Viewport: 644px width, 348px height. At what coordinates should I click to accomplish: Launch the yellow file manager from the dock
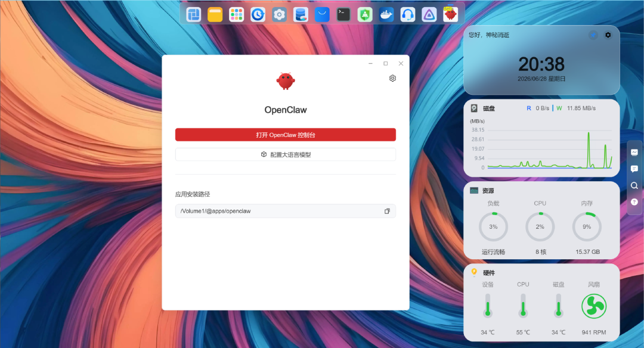coord(215,15)
